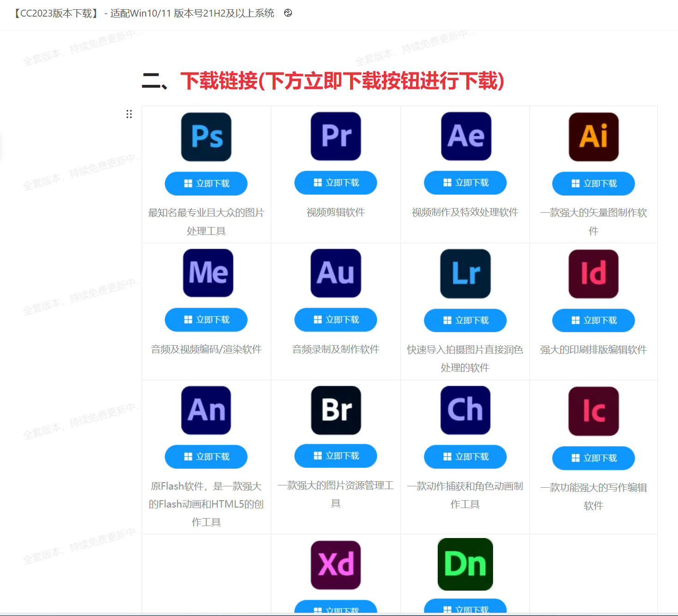Click the 一款强大的矢量图制作软件 text
Screen dimensions: 678x616
(594, 222)
